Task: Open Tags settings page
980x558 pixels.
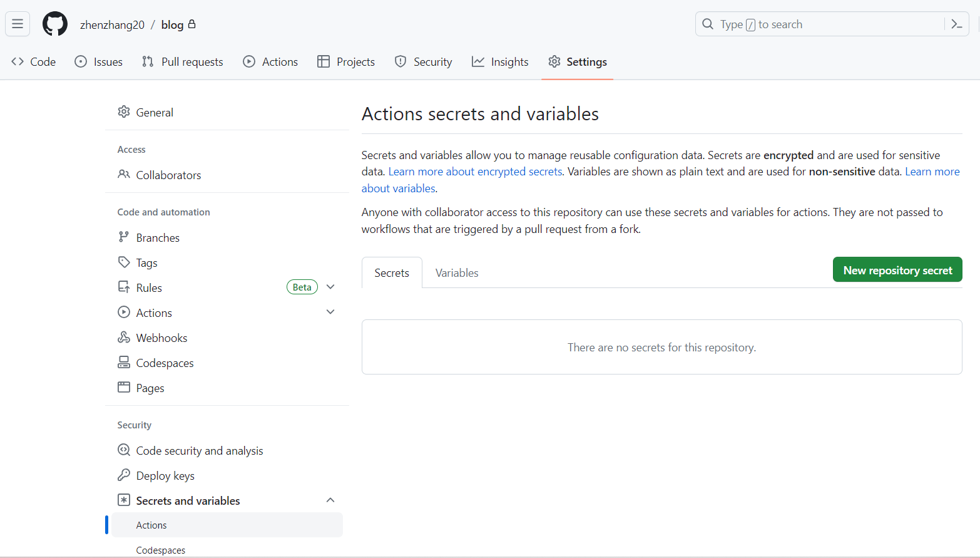Action: [146, 262]
